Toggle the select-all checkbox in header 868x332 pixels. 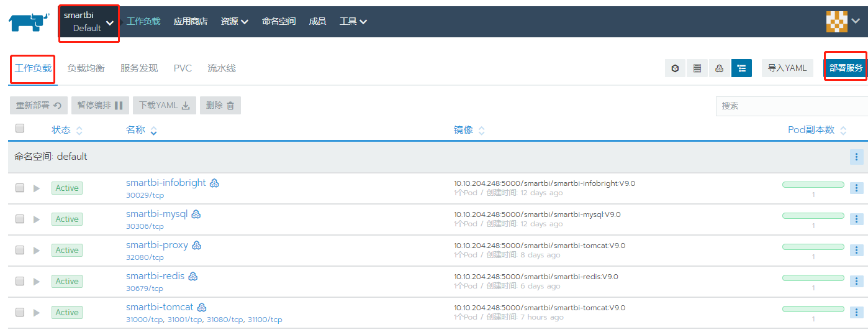(20, 128)
